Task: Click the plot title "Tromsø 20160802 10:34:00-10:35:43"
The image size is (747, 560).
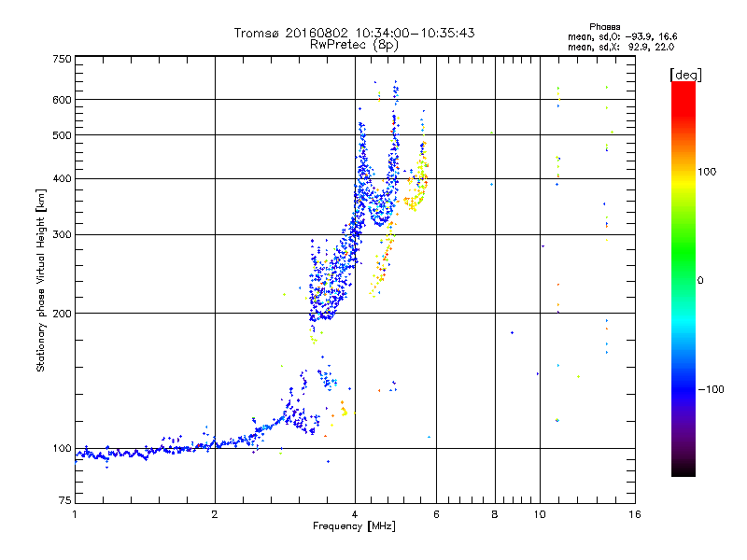Action: tap(354, 33)
